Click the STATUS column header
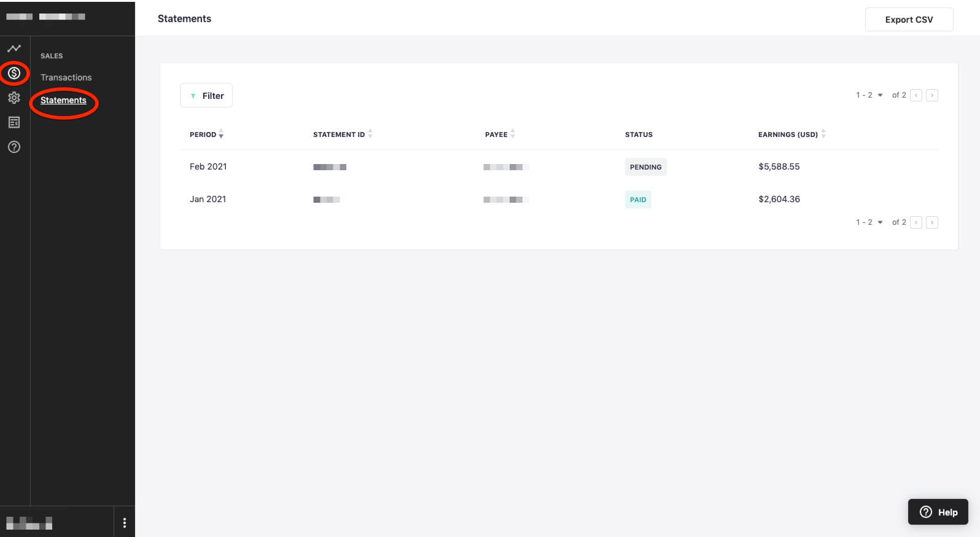The width and height of the screenshot is (980, 537). pyautogui.click(x=639, y=135)
